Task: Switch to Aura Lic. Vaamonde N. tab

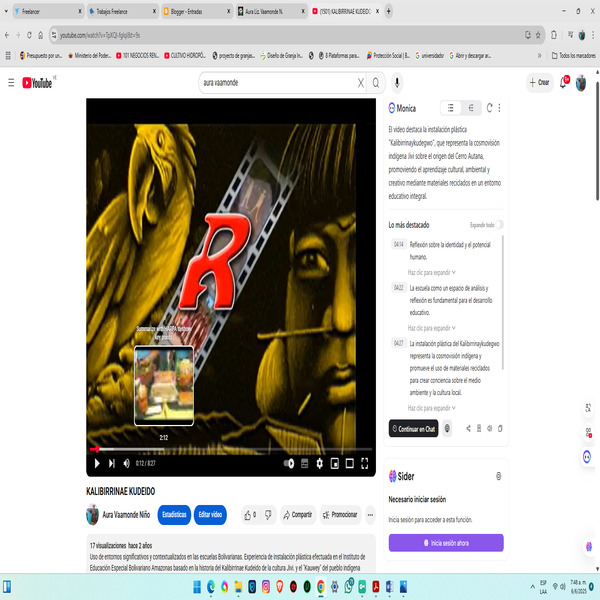Action: [271, 11]
